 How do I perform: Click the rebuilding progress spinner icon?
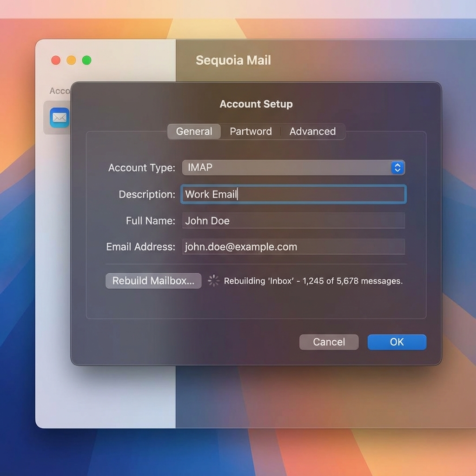pos(213,281)
